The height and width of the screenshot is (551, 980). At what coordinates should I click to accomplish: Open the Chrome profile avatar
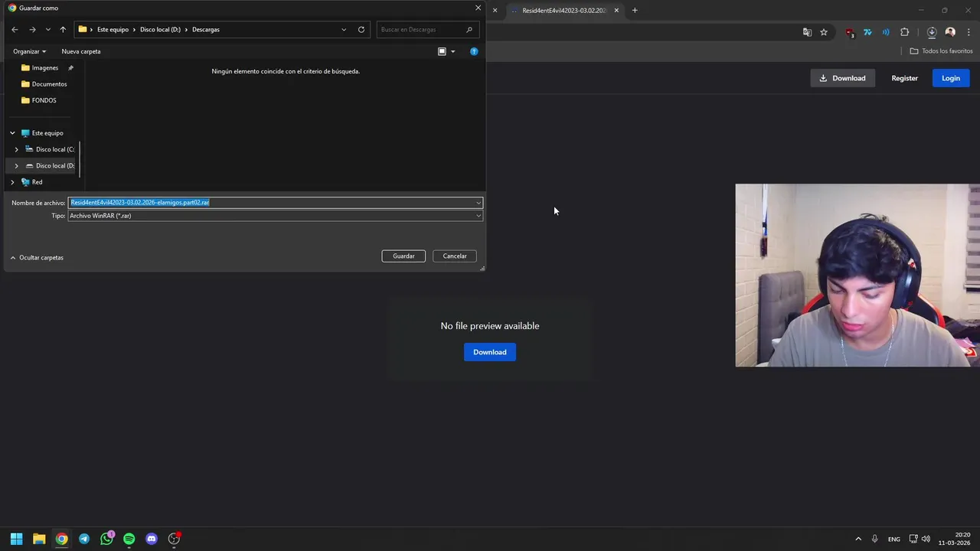click(x=950, y=32)
